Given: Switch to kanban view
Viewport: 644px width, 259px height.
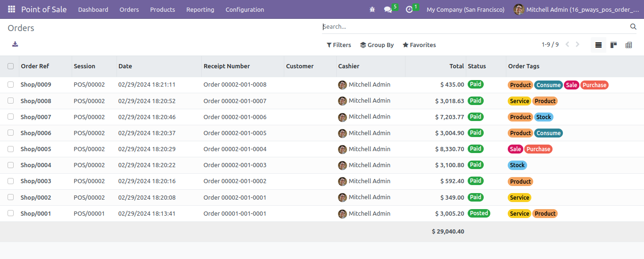Looking at the screenshot, I should click(x=613, y=45).
